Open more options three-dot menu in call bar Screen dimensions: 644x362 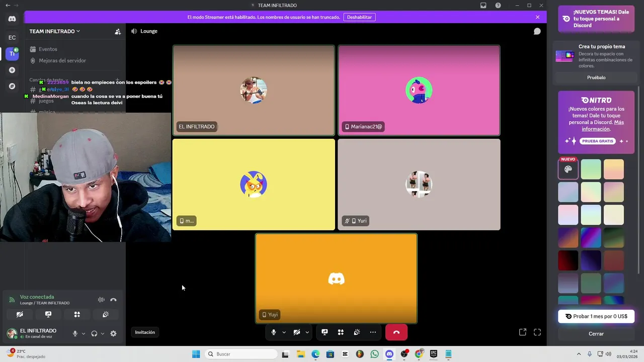[x=373, y=332]
